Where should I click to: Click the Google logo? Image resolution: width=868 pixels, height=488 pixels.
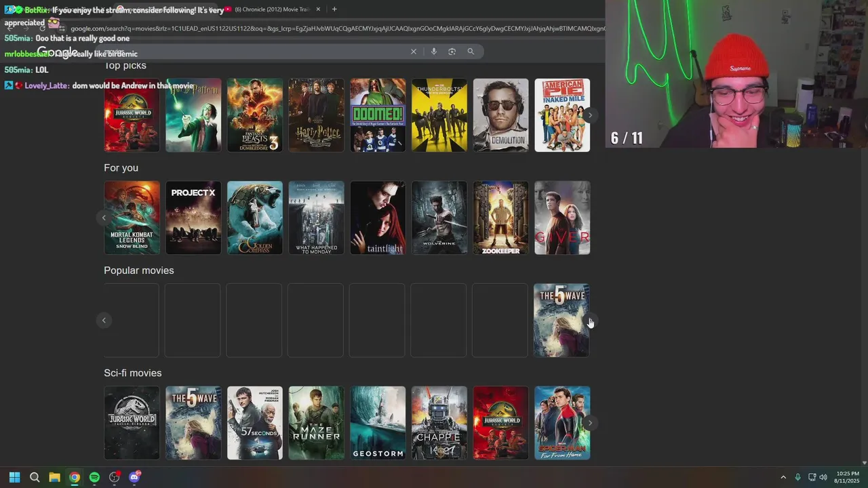coord(57,52)
